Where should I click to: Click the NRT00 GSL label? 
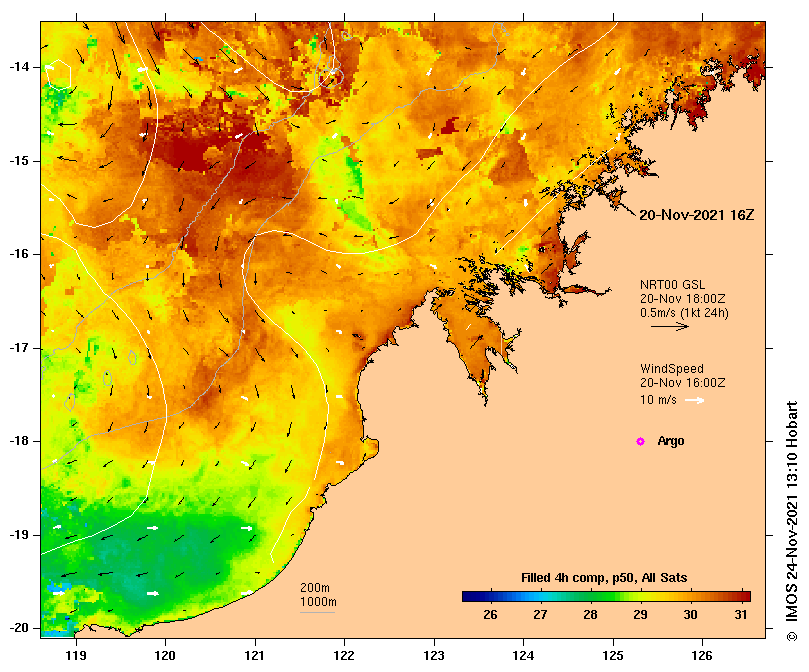pyautogui.click(x=672, y=285)
